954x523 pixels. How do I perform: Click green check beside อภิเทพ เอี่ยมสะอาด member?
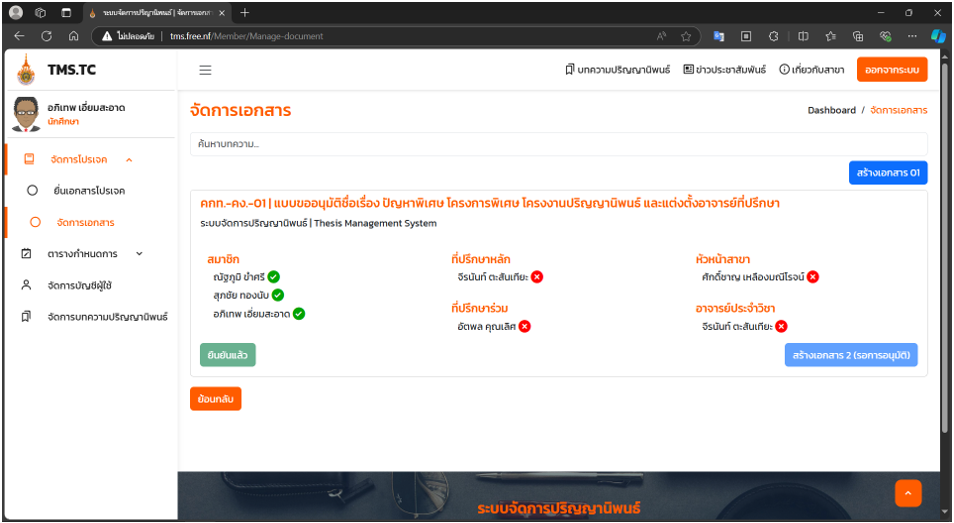[299, 314]
